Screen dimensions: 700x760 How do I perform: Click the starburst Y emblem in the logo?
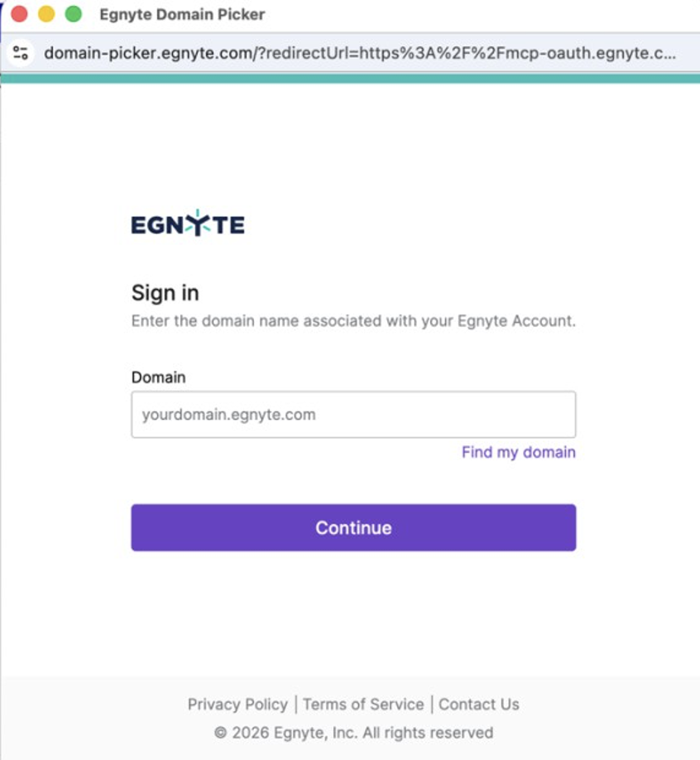pyautogui.click(x=197, y=224)
